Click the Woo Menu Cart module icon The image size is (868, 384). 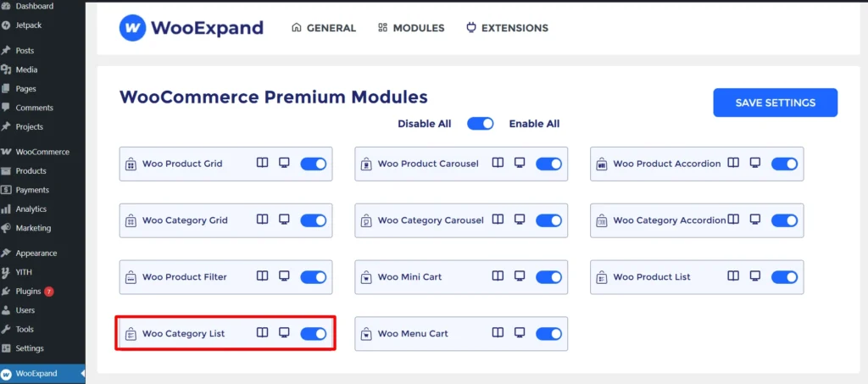tap(366, 334)
